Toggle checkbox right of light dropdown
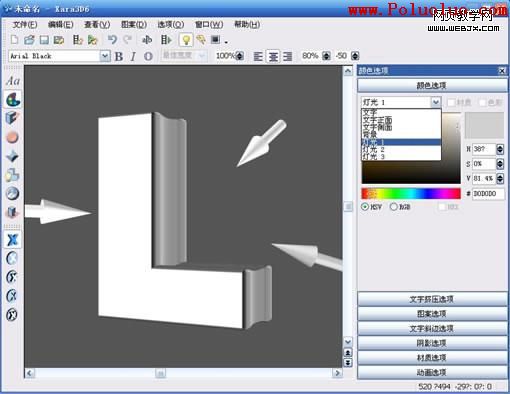Viewport: 510px width, 394px height. pyautogui.click(x=451, y=102)
